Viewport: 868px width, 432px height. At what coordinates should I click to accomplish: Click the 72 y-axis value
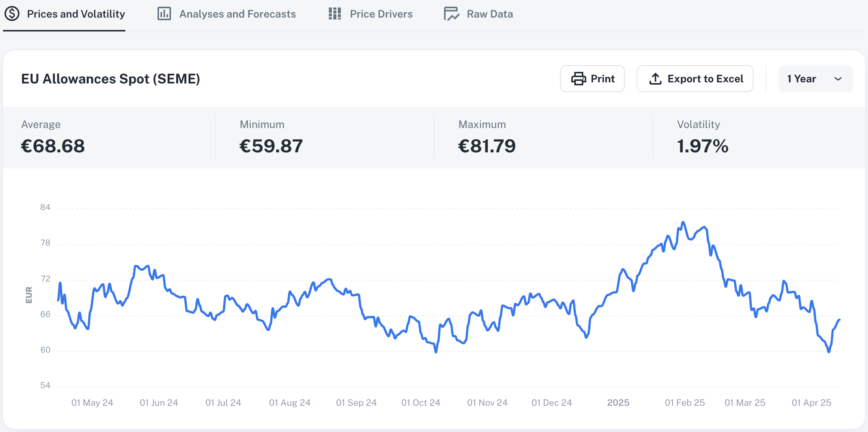(45, 279)
